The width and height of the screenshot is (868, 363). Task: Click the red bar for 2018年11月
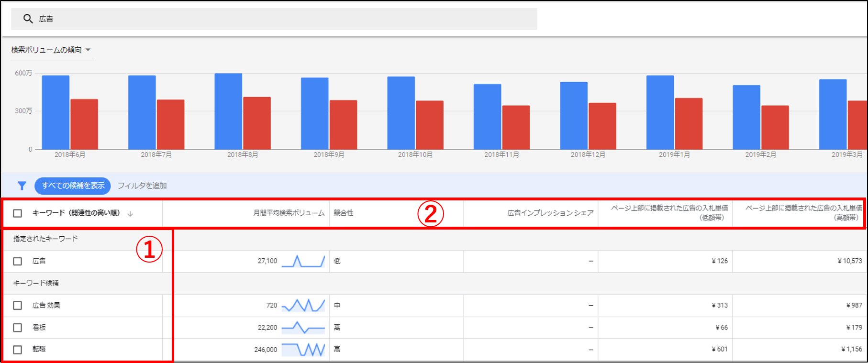pyautogui.click(x=516, y=127)
